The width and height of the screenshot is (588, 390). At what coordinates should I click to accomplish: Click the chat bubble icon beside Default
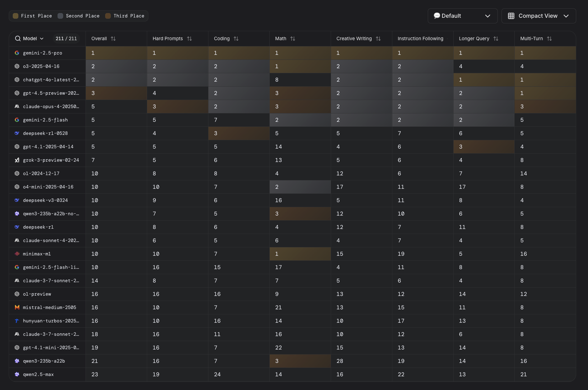437,16
